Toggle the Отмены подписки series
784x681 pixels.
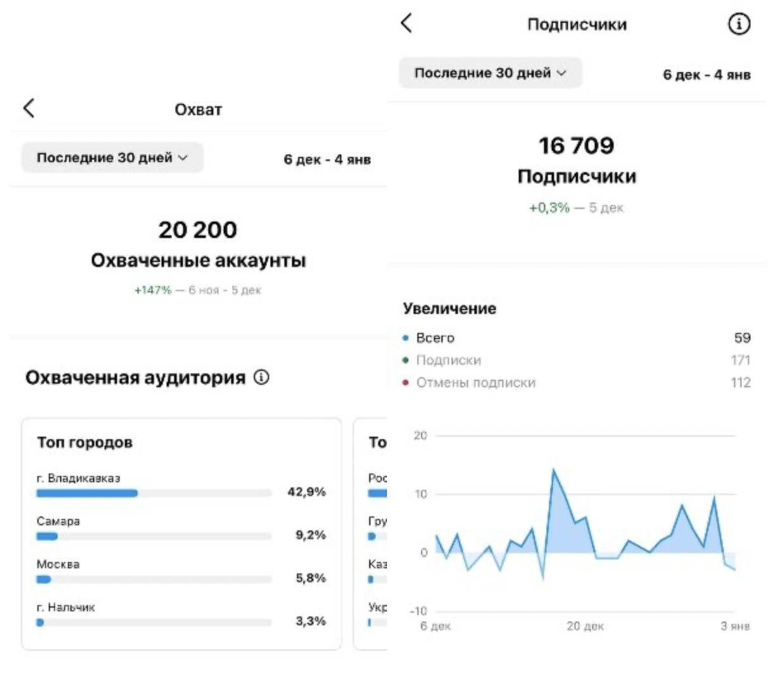(x=476, y=383)
